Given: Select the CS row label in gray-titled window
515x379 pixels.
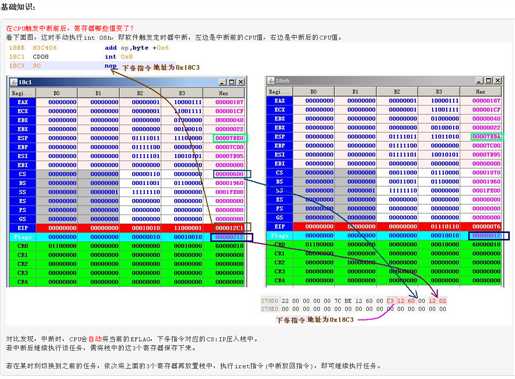Looking at the screenshot, I should [280, 173].
